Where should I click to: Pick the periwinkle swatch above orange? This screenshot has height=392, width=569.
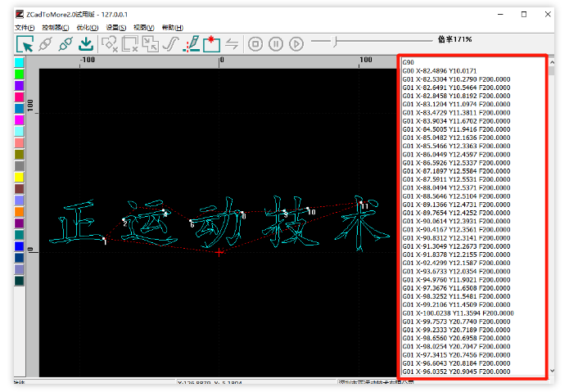tap(19, 201)
